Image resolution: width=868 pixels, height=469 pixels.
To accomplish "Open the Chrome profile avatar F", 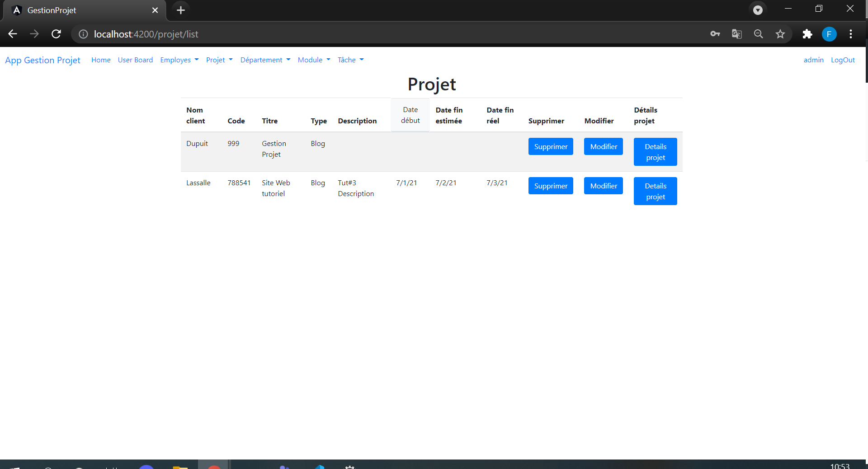I will [x=829, y=34].
